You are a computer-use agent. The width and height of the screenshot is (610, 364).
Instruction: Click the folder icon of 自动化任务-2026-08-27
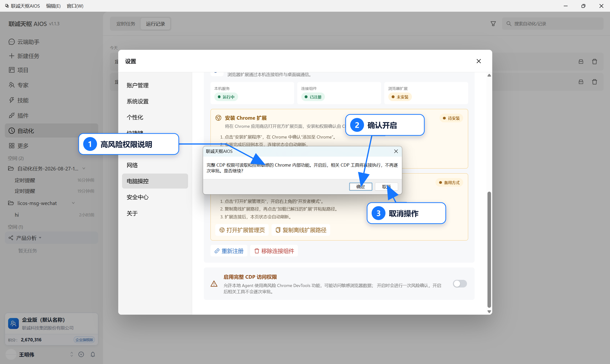coord(11,169)
